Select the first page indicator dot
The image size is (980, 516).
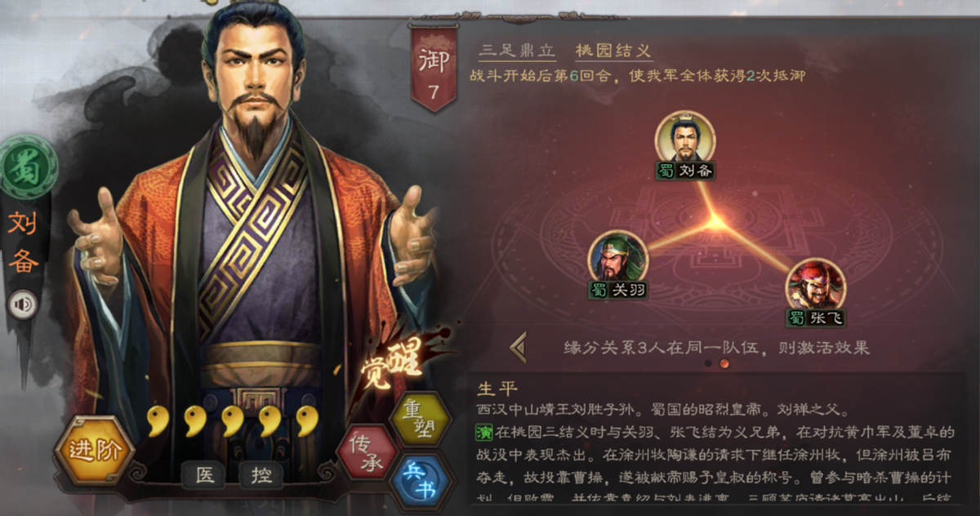click(709, 364)
